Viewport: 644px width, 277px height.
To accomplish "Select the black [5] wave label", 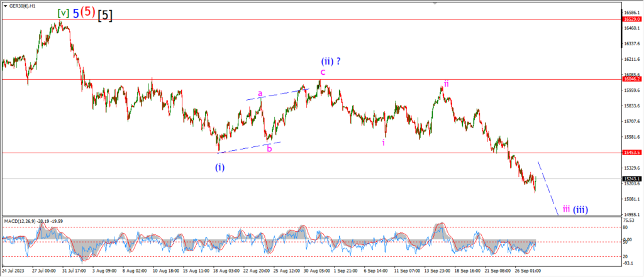I will click(x=105, y=15).
